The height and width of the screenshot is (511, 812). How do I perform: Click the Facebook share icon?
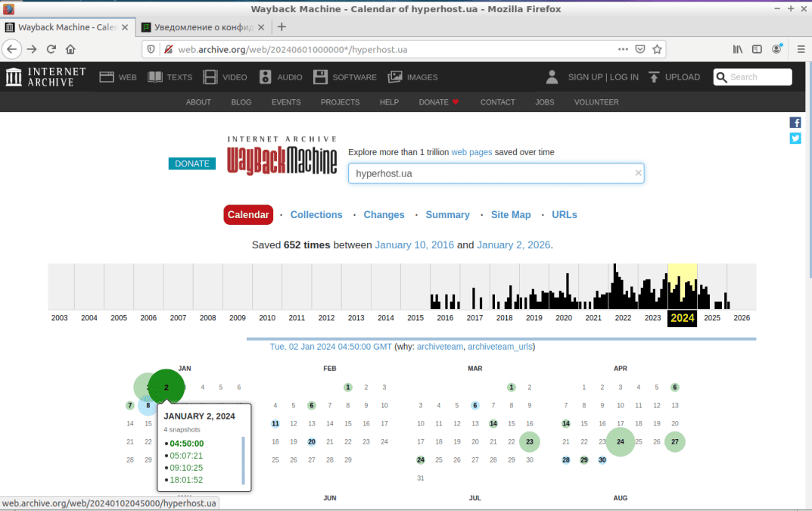click(x=795, y=123)
